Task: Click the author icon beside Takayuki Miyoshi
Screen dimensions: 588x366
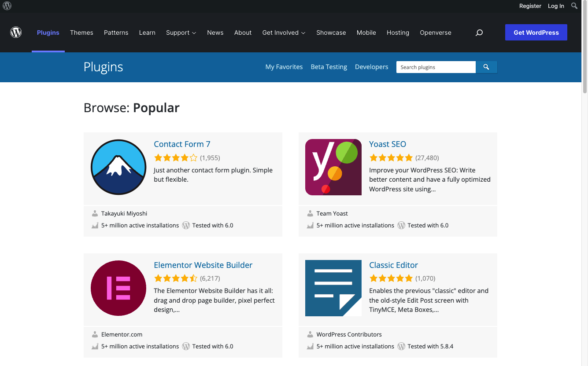Action: coord(95,213)
